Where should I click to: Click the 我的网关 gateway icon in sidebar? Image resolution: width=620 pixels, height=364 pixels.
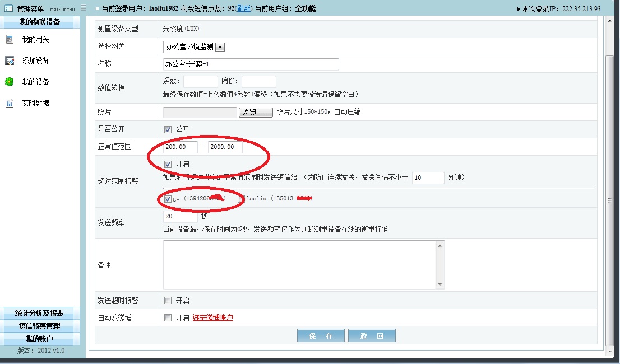[10, 39]
